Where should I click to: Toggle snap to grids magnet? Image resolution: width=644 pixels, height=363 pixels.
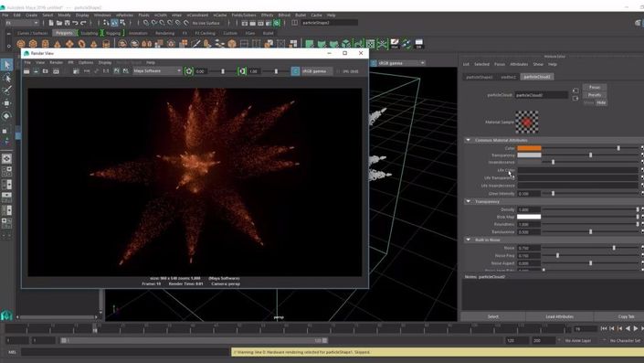[146, 23]
